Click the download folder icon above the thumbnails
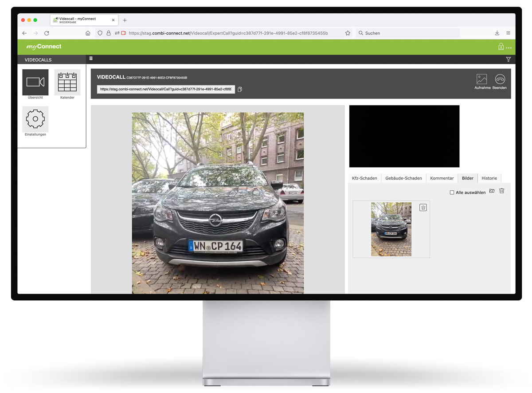Viewport: 532px width, 393px height. (492, 191)
